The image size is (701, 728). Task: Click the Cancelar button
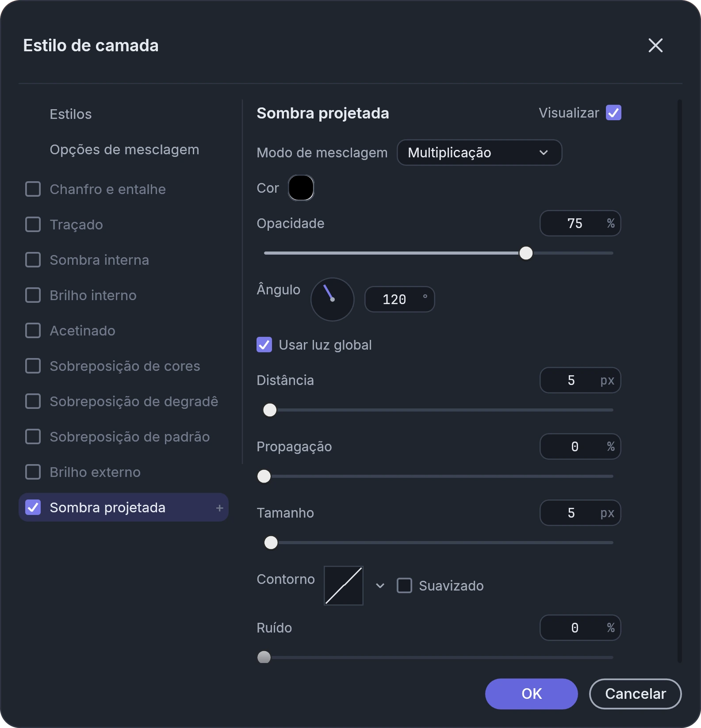click(x=635, y=694)
